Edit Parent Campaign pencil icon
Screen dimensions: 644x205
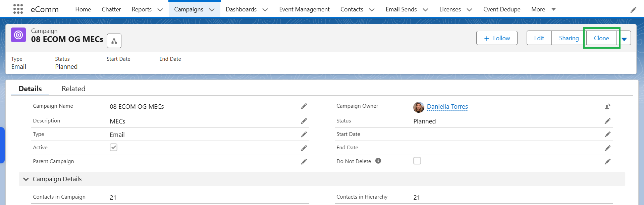click(304, 162)
